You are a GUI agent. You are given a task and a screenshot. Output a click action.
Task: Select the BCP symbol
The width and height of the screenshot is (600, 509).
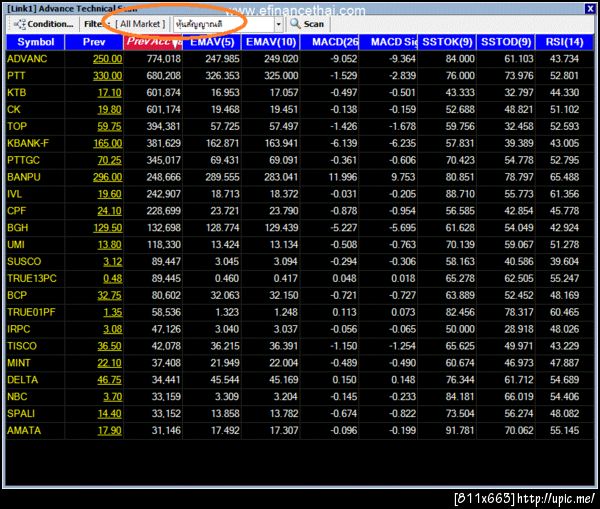[x=17, y=295]
